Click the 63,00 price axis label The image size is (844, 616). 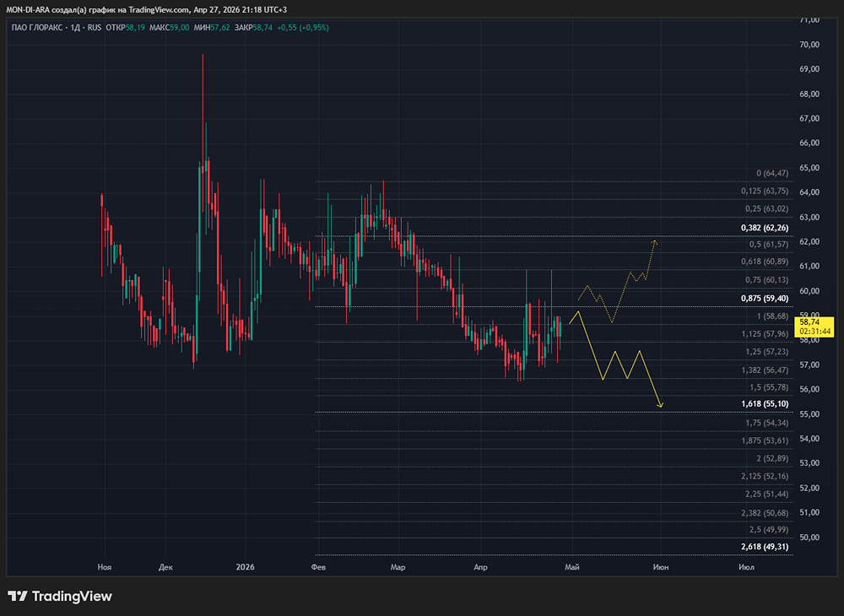pyautogui.click(x=809, y=218)
